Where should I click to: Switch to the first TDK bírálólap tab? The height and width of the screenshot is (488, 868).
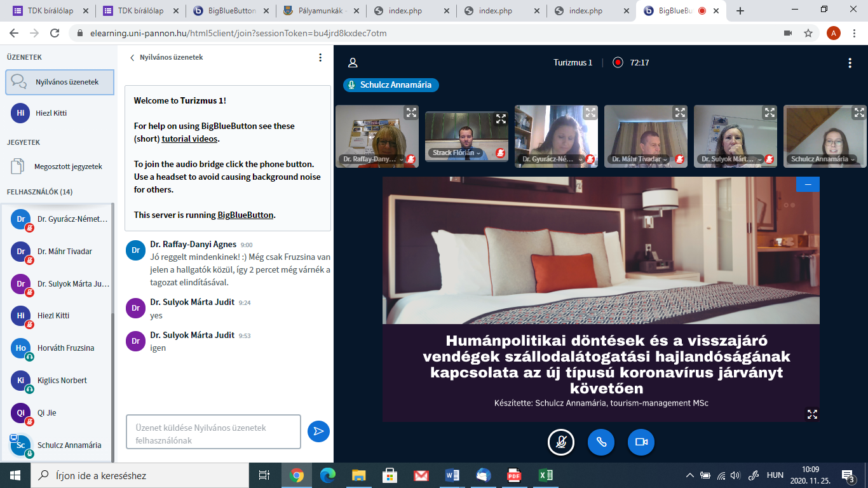50,11
